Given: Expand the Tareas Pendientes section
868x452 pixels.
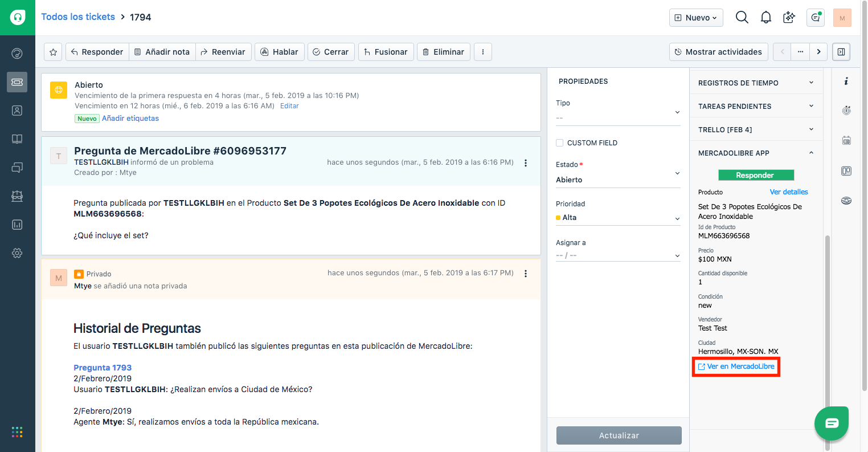Looking at the screenshot, I should (756, 106).
